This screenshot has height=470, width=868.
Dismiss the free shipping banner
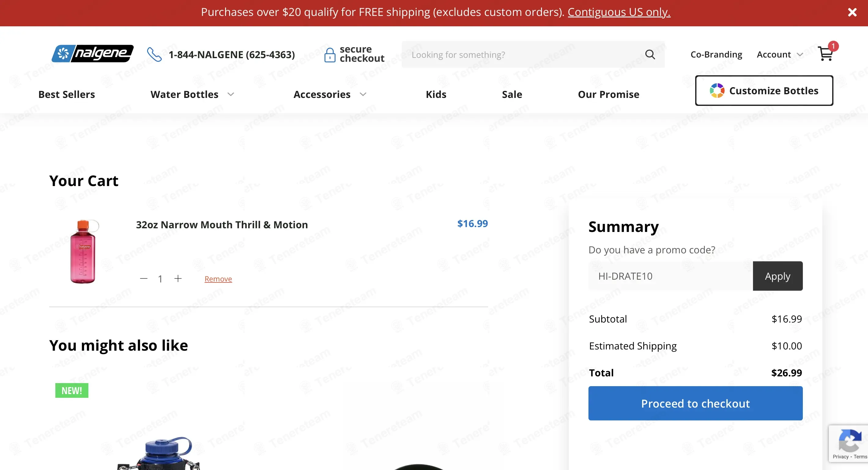tap(852, 13)
